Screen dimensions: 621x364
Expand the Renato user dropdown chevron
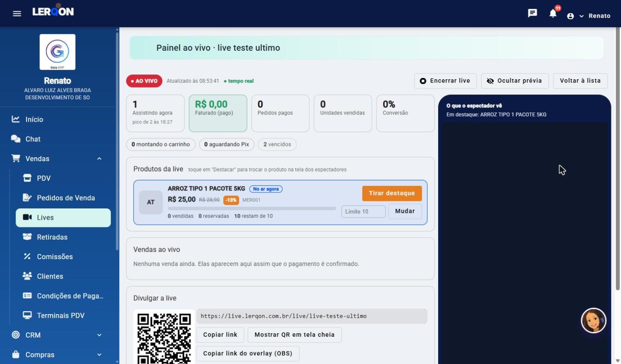click(582, 16)
